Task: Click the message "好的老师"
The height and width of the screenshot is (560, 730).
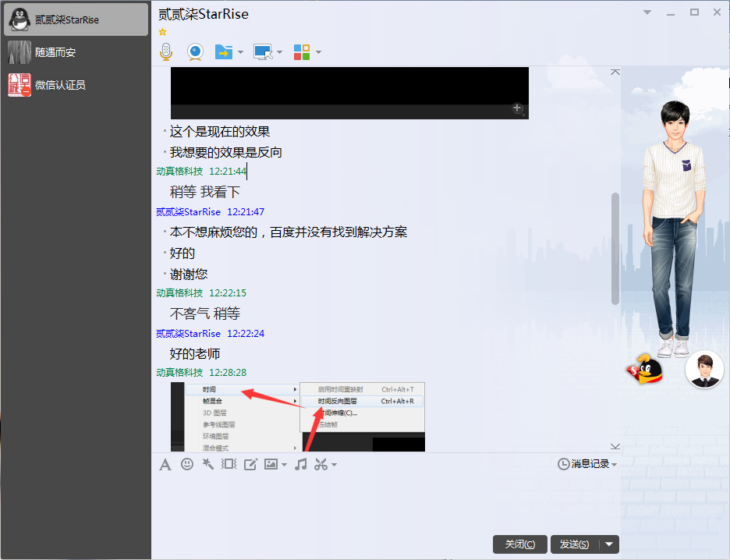Action: 195,354
